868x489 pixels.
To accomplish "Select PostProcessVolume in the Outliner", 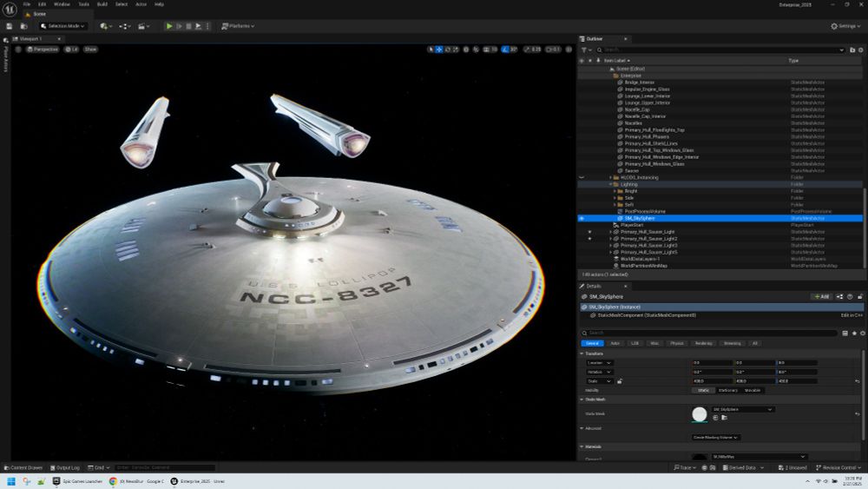I will [x=645, y=212].
